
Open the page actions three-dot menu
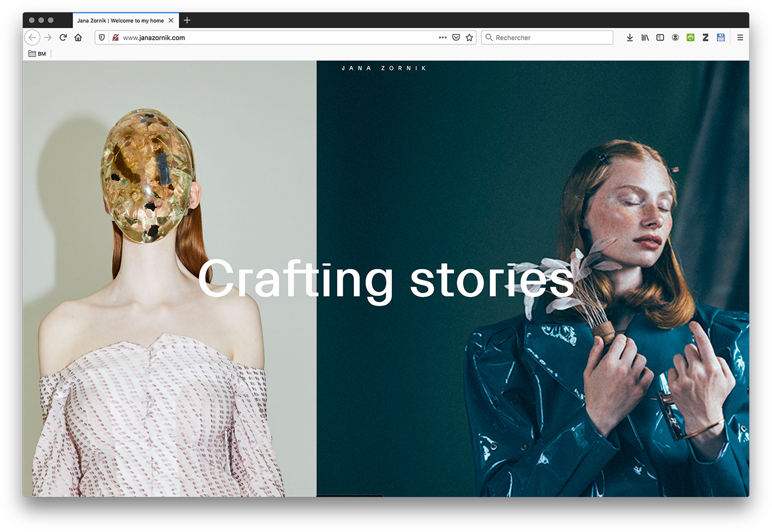click(443, 38)
